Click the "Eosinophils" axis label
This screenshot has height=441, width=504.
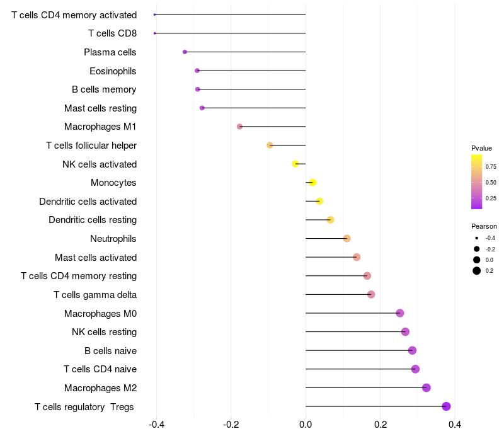pyautogui.click(x=113, y=71)
